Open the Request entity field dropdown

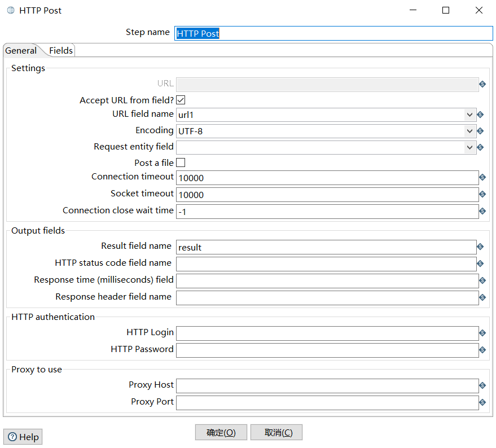coord(469,147)
